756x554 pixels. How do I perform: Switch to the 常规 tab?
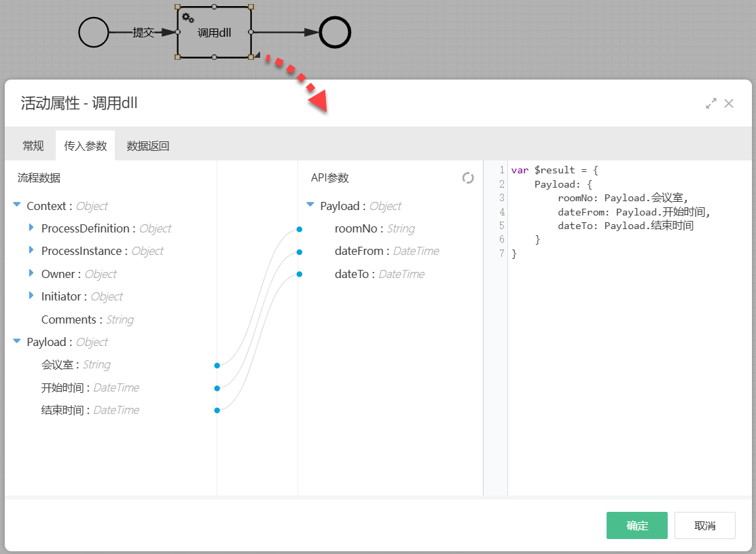pyautogui.click(x=33, y=145)
